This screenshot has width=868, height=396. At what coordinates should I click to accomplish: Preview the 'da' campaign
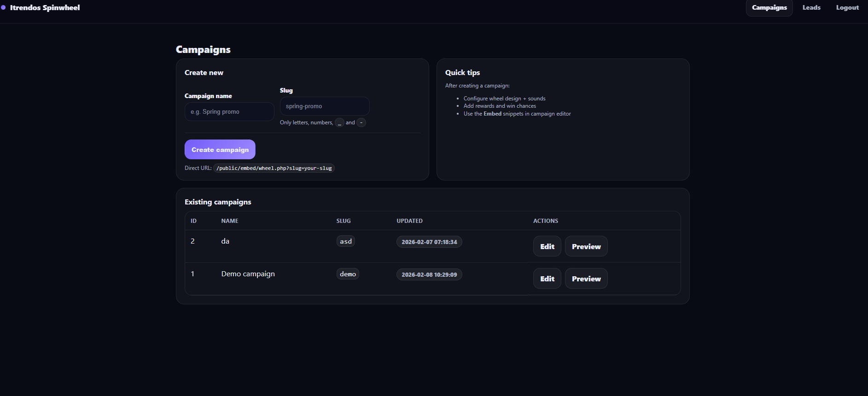586,246
